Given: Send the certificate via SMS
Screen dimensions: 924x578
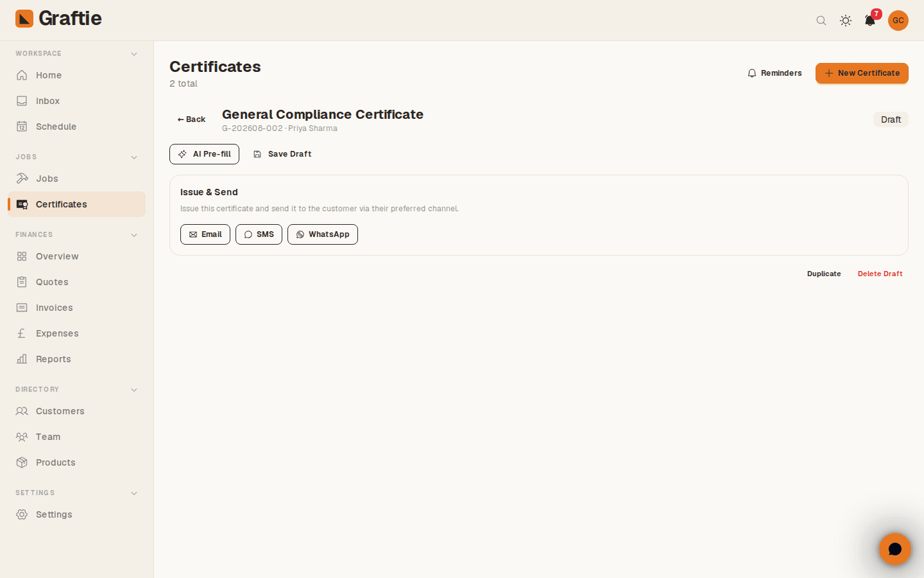Looking at the screenshot, I should (x=259, y=234).
